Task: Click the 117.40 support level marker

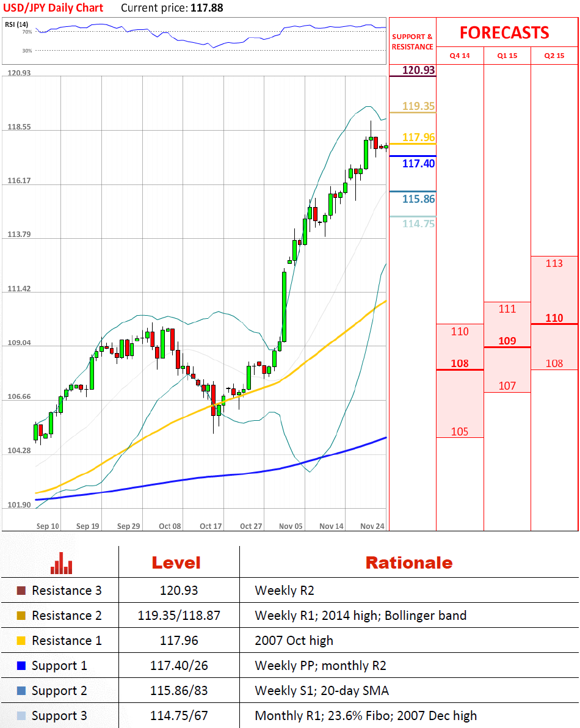Action: coord(419,164)
